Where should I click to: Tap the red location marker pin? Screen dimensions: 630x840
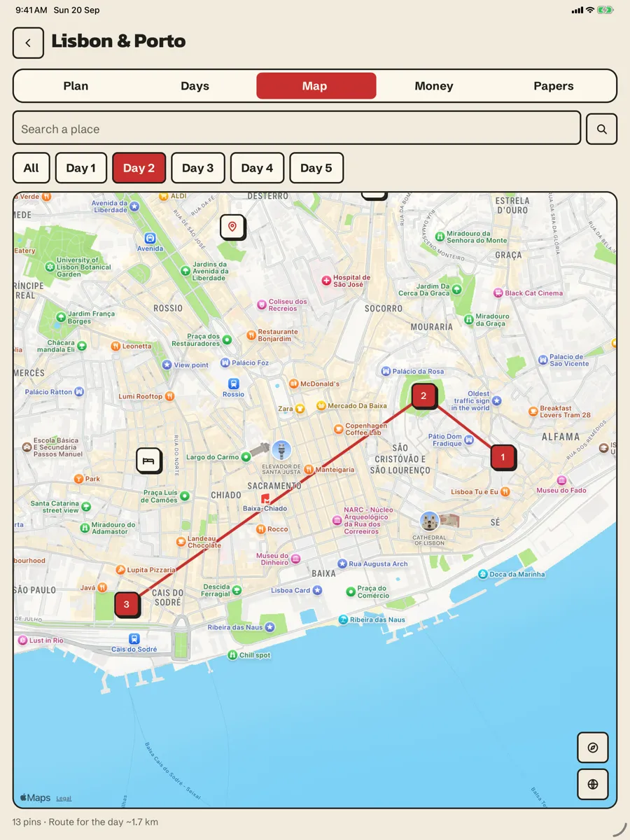point(232,227)
